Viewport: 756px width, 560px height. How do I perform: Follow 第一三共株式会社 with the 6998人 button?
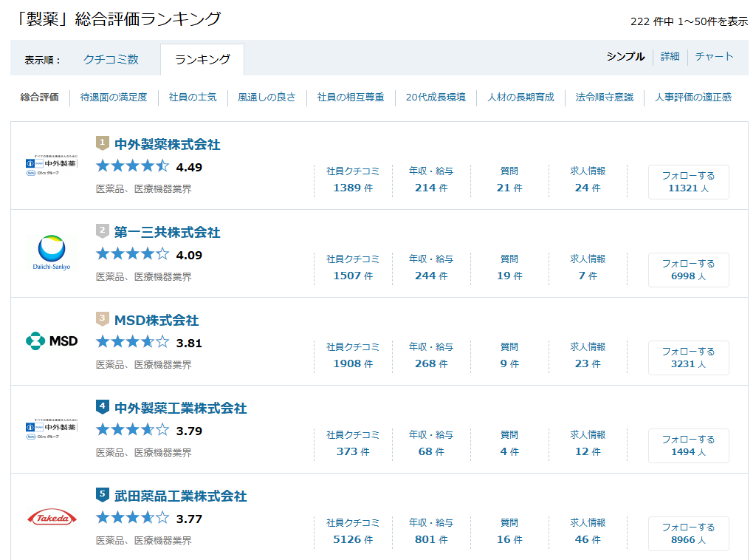click(689, 270)
